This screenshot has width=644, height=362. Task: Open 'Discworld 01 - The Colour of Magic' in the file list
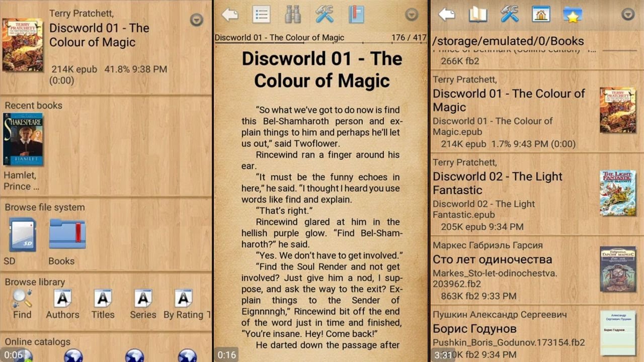point(536,112)
